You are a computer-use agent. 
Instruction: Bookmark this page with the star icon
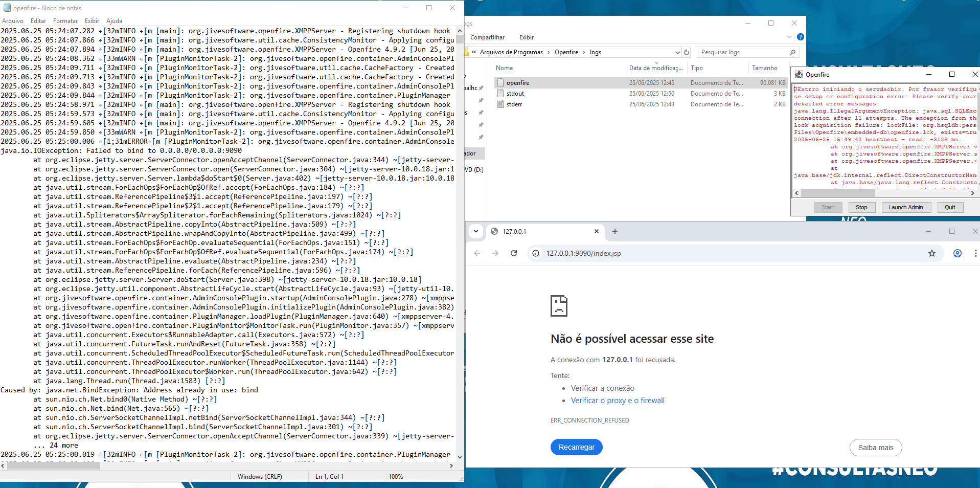pyautogui.click(x=932, y=253)
